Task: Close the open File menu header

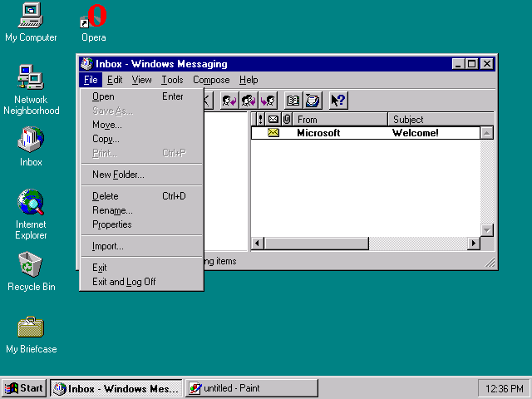Action: tap(91, 80)
